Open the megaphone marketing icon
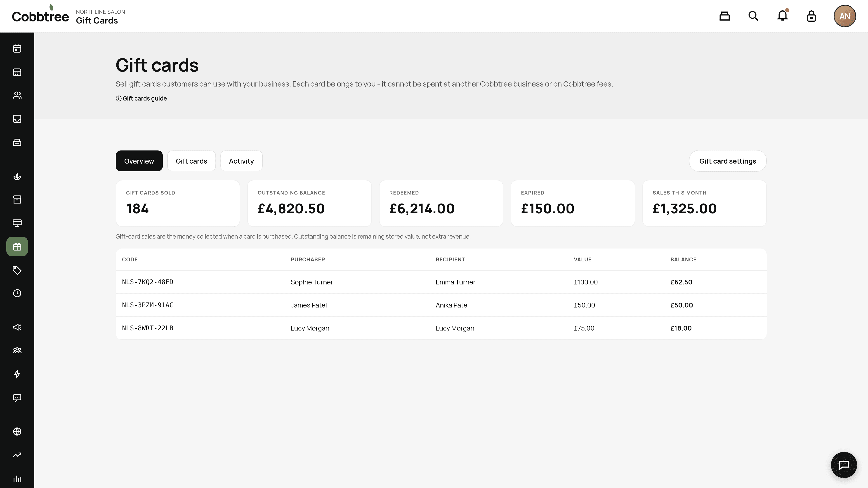Screen dimensions: 868x488 17,327
